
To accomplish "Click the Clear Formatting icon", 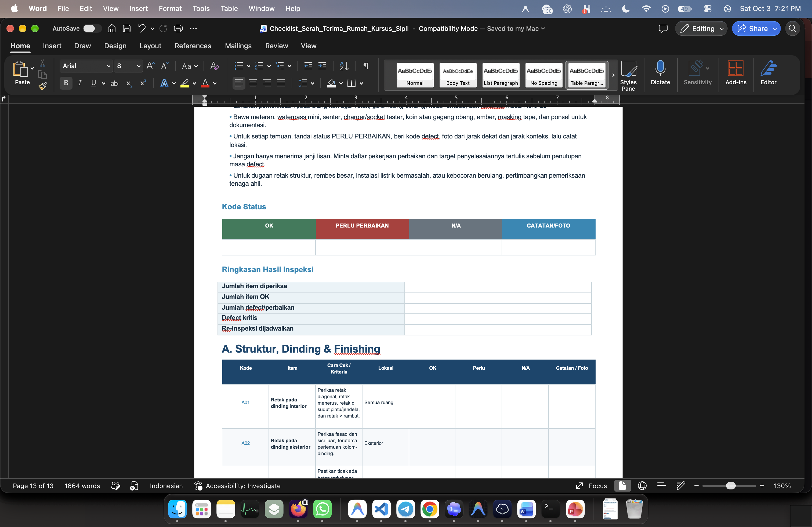I will pos(214,66).
